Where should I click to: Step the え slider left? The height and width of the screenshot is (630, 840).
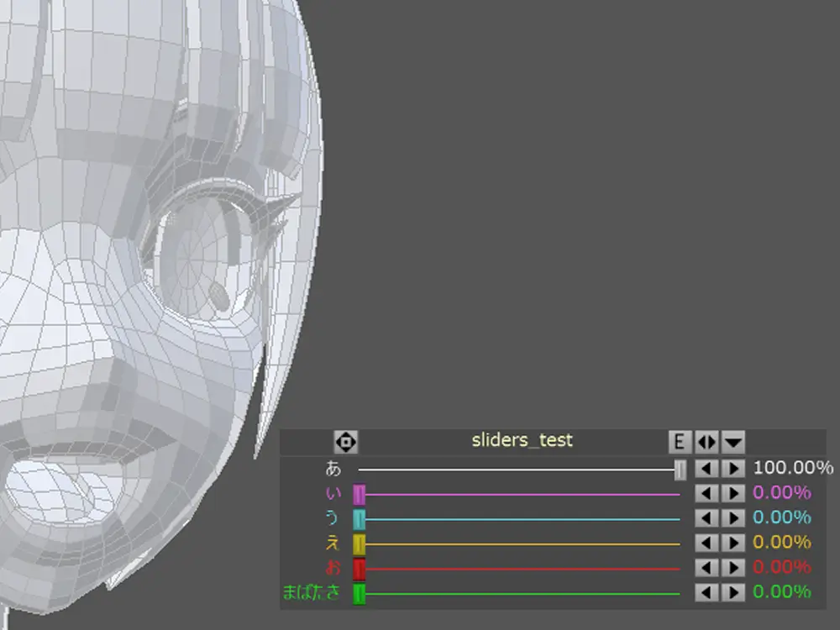[x=706, y=543]
